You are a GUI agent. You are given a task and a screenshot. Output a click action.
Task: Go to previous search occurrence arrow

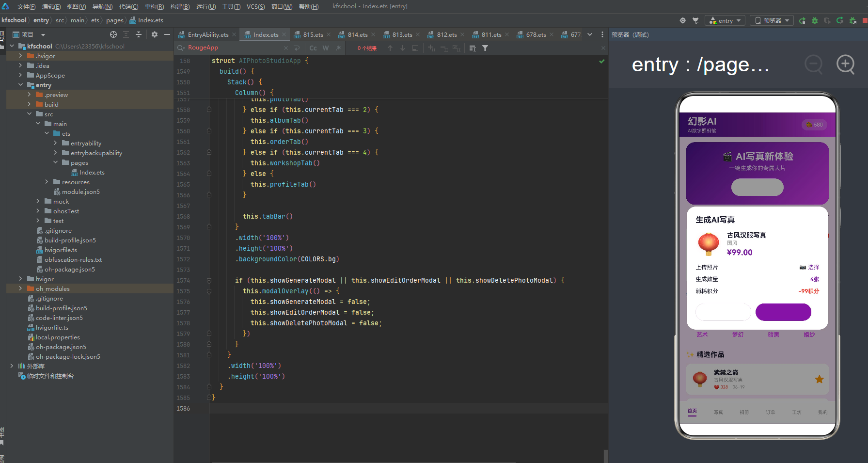pyautogui.click(x=390, y=48)
